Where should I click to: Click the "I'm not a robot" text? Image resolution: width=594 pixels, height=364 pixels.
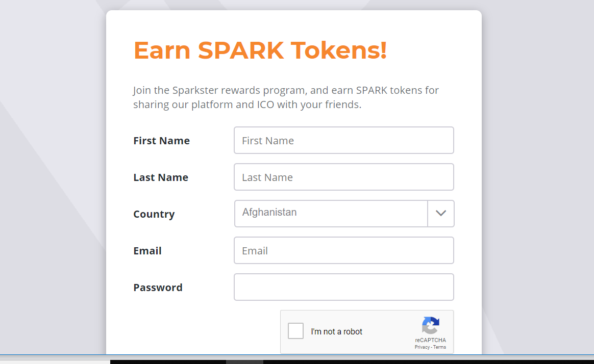pos(336,332)
